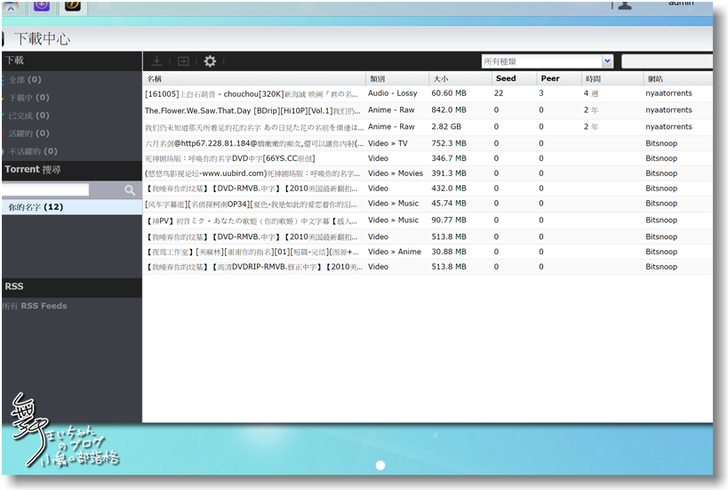Select the 高清DVDRIP-RMVB torrent row

(x=428, y=267)
